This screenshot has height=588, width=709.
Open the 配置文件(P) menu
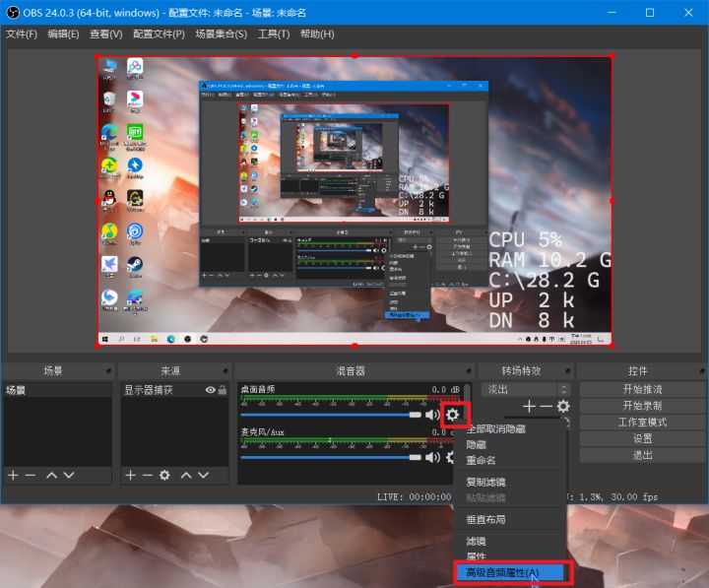tap(159, 34)
